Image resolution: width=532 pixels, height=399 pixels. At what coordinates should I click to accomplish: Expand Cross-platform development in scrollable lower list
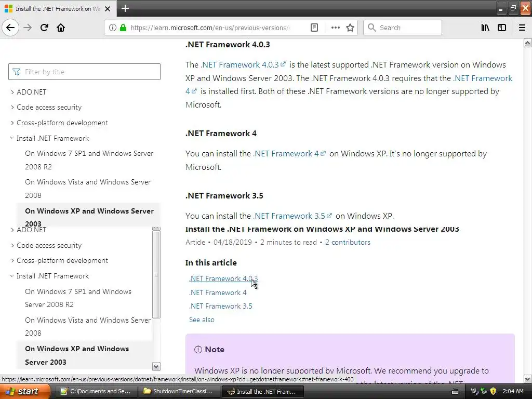click(x=12, y=261)
